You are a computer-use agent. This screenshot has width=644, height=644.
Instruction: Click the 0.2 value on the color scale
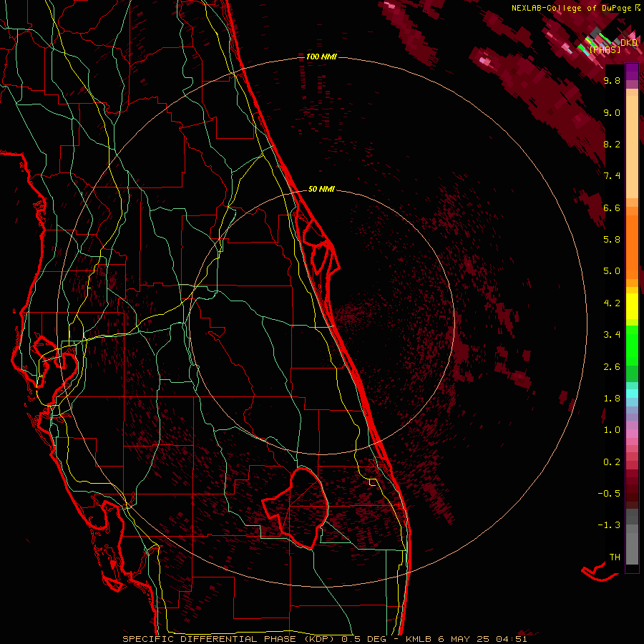click(x=612, y=462)
